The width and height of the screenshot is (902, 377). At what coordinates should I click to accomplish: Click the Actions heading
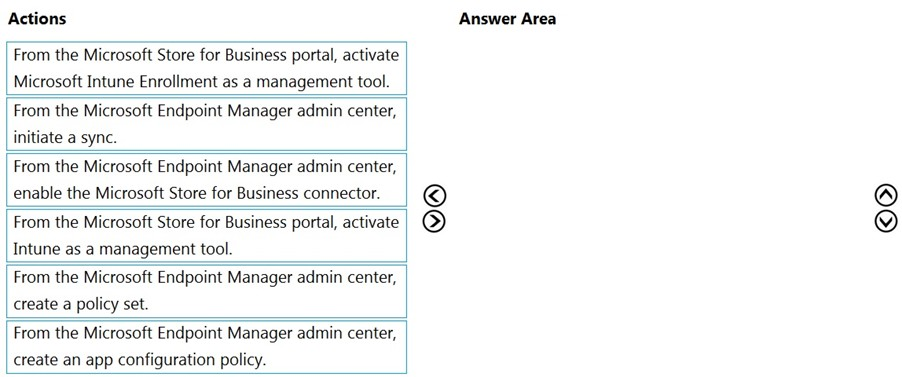(x=37, y=18)
